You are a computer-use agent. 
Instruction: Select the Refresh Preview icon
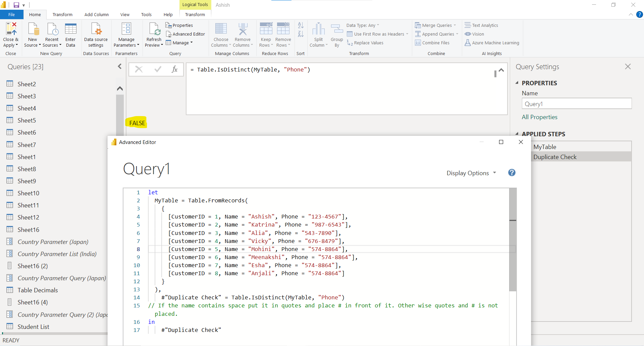(x=154, y=34)
